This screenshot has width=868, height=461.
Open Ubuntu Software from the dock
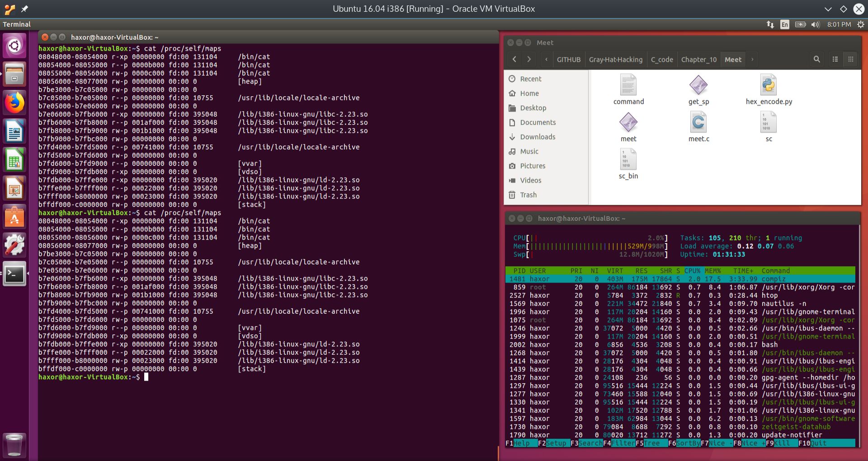click(x=14, y=217)
